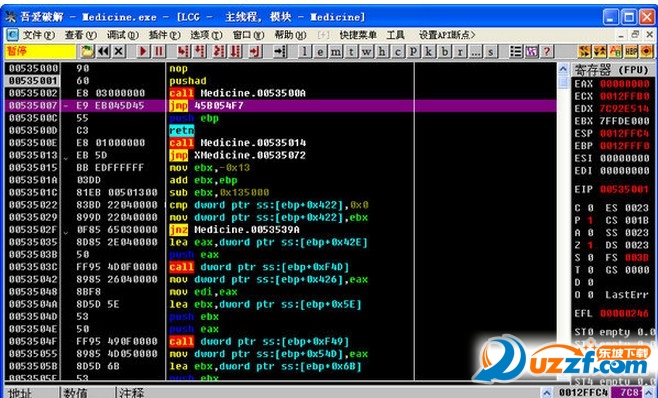Viewport: 658px width, 398px height.
Task: Click the EIP register value 00535001
Action: (624, 189)
